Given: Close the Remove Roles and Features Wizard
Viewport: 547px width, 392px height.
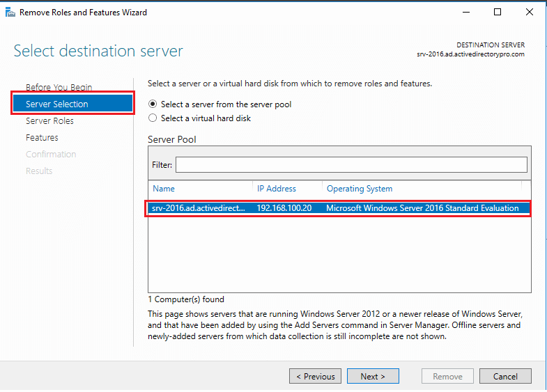Looking at the screenshot, I should coord(529,13).
